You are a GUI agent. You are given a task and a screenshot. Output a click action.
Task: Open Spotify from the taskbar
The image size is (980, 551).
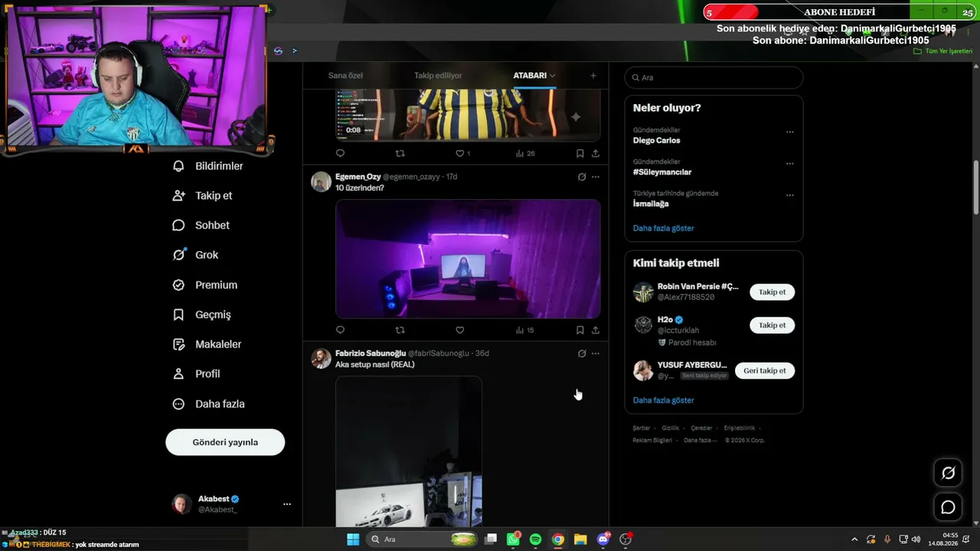[x=535, y=540]
